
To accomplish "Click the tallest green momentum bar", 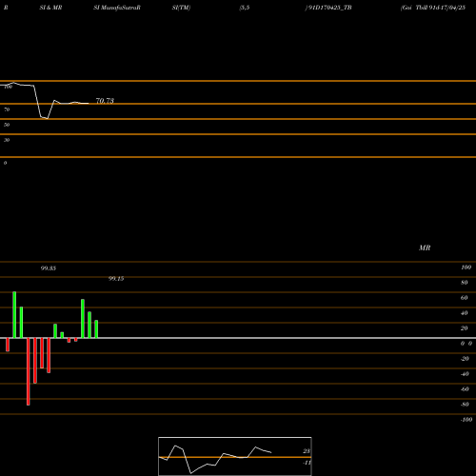I will [x=14, y=314].
